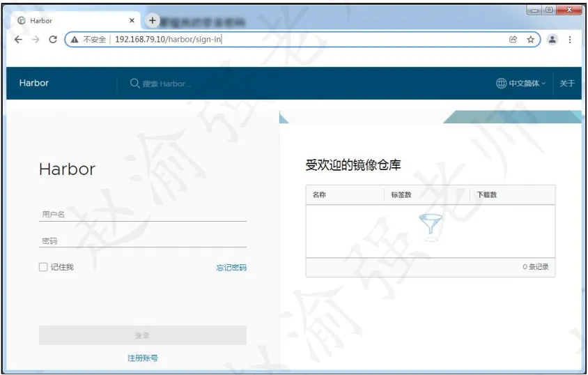The height and width of the screenshot is (375, 588).
Task: Click the search magnifier icon in Harbor header
Action: (x=134, y=83)
